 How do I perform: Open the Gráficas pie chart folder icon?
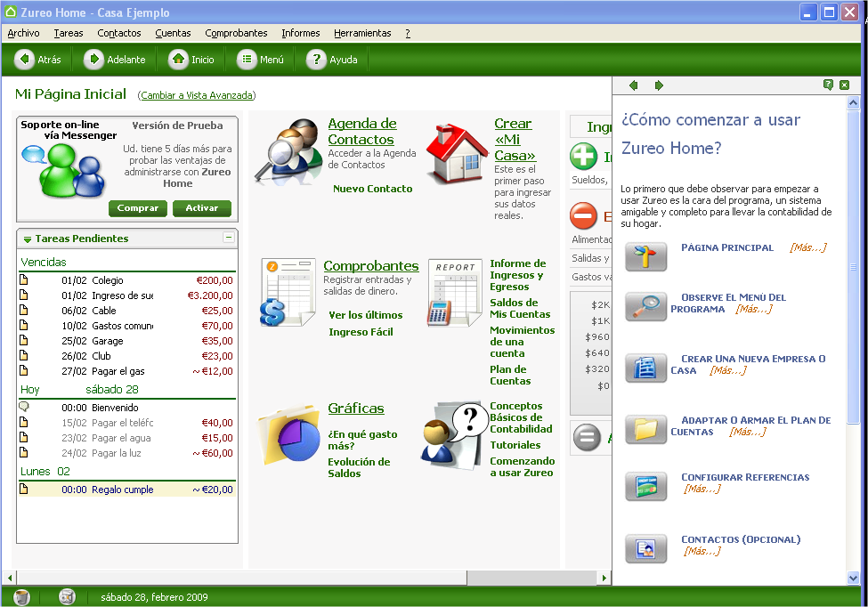289,433
